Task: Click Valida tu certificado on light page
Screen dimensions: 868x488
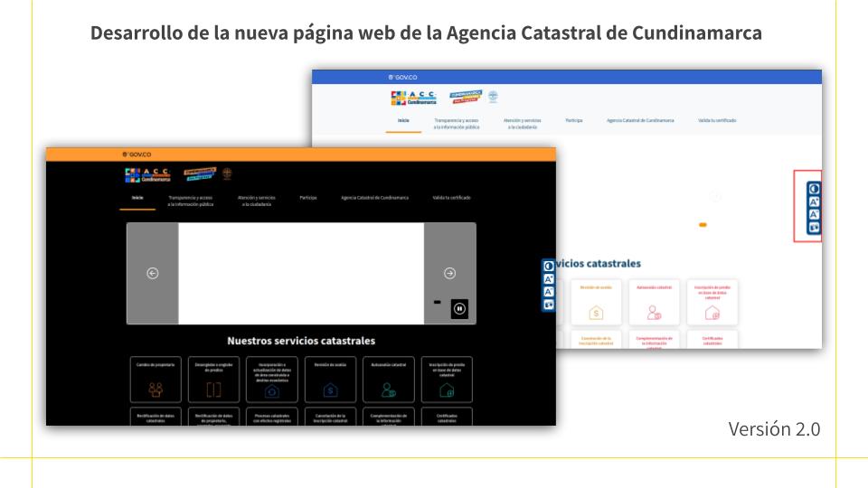Action: coord(717,120)
